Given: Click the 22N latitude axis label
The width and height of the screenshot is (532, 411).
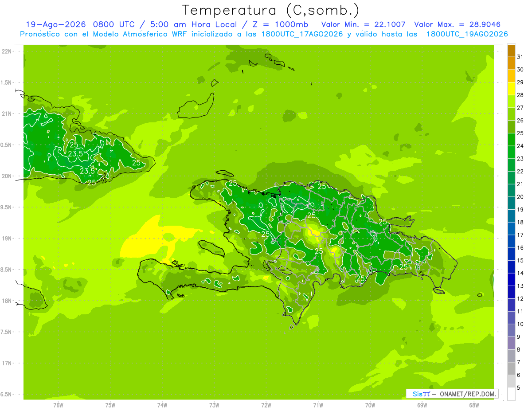Looking at the screenshot, I should click(6, 51).
